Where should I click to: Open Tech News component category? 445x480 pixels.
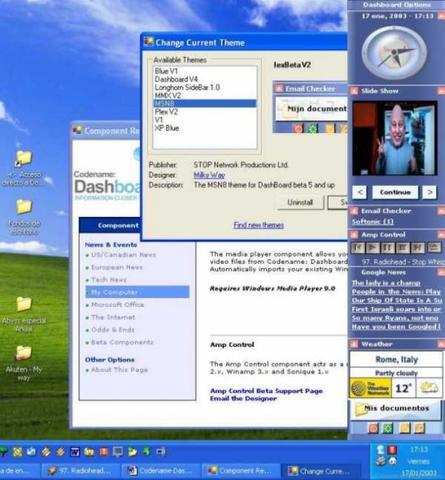pyautogui.click(x=109, y=280)
